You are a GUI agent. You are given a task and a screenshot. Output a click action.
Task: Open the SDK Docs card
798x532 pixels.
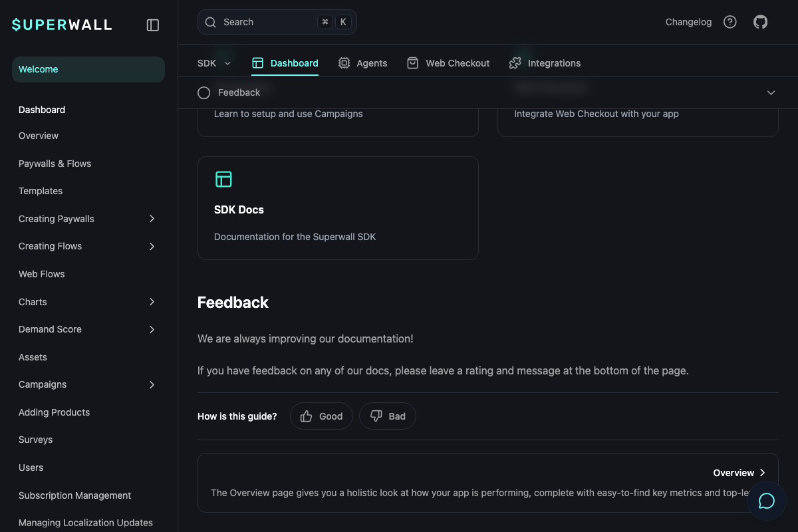(x=338, y=208)
